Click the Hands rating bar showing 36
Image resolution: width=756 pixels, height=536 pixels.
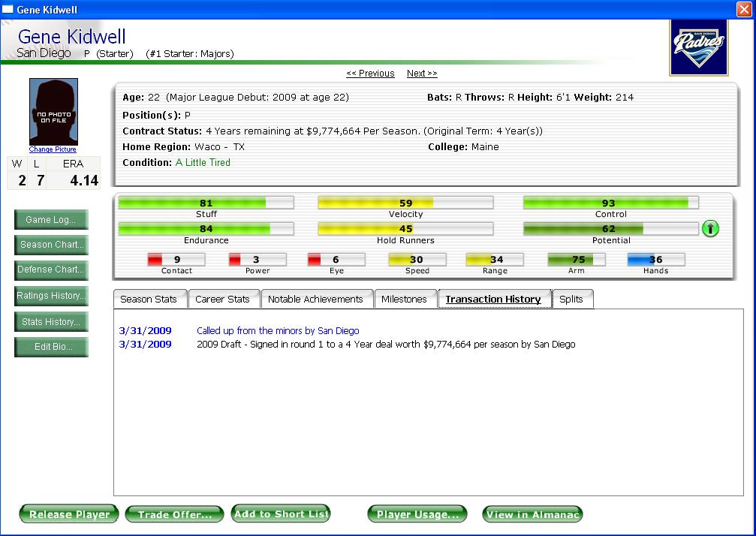(x=655, y=259)
